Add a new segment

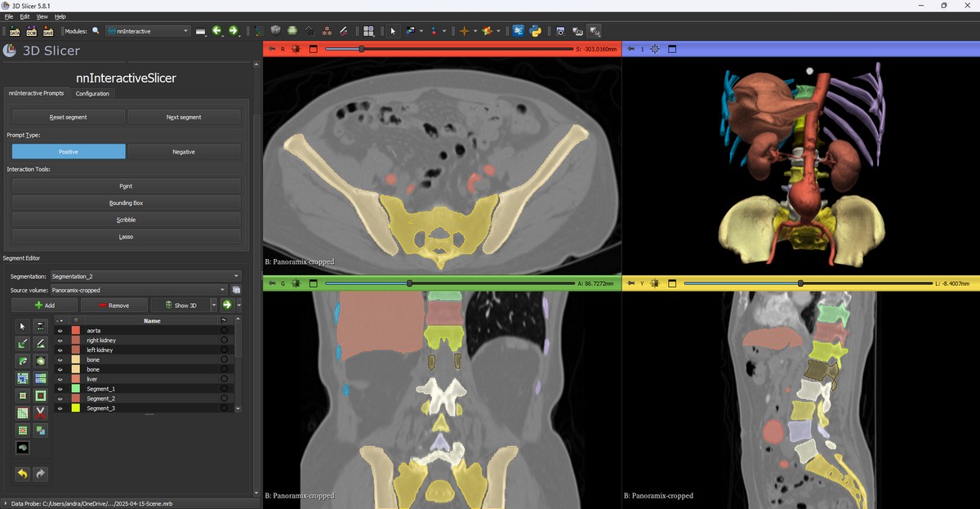(45, 305)
